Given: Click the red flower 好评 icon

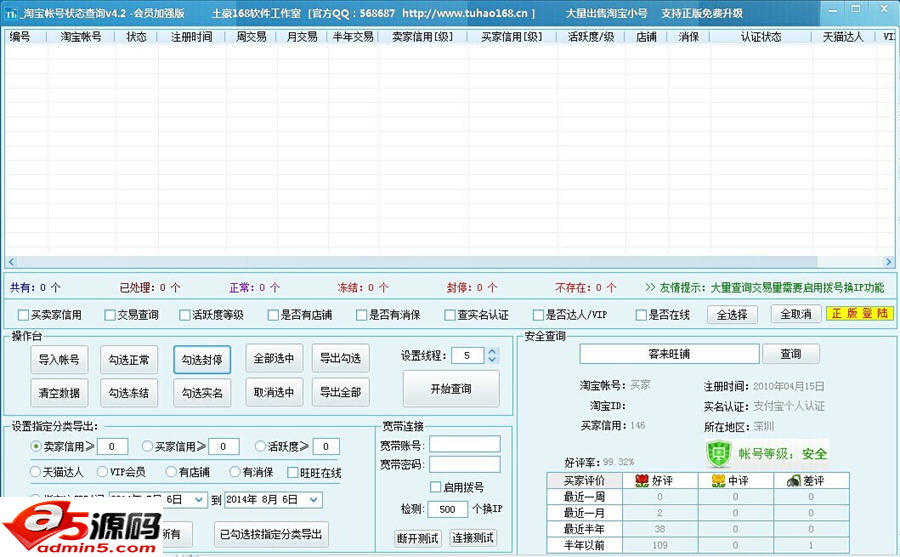Looking at the screenshot, I should pyautogui.click(x=642, y=481).
